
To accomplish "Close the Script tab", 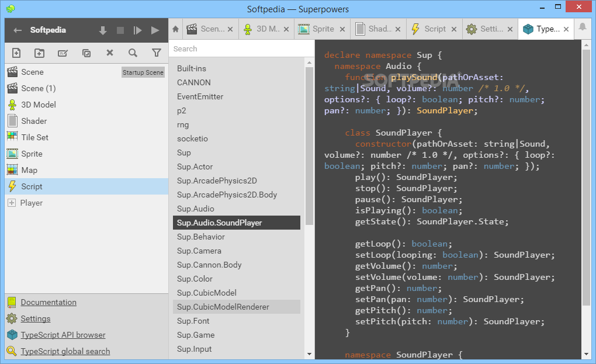I will pyautogui.click(x=454, y=29).
